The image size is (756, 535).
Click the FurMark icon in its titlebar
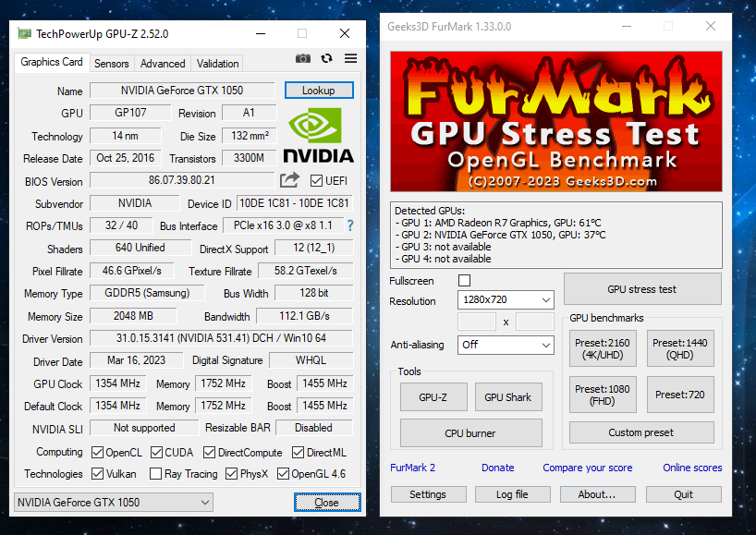click(x=385, y=27)
